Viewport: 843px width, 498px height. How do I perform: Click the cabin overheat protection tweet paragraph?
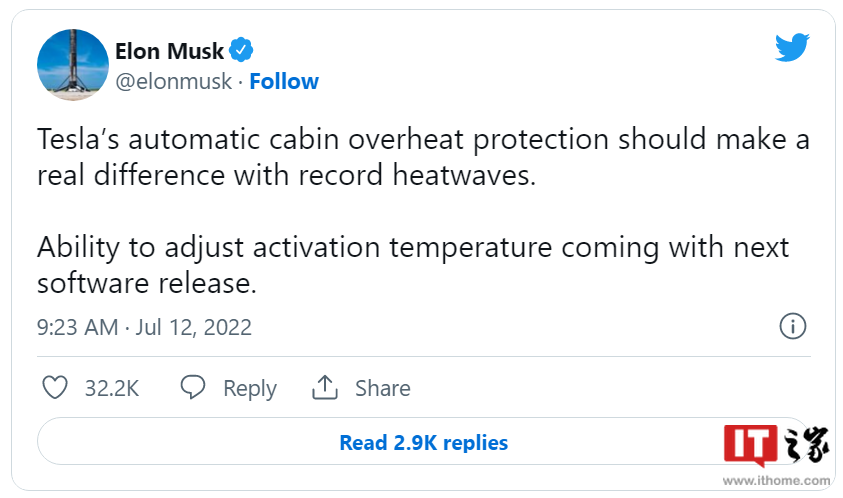423,140
